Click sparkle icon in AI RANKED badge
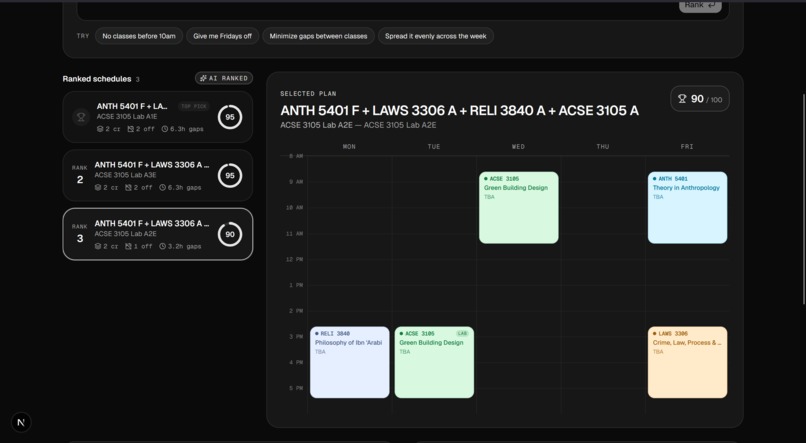 click(x=203, y=78)
